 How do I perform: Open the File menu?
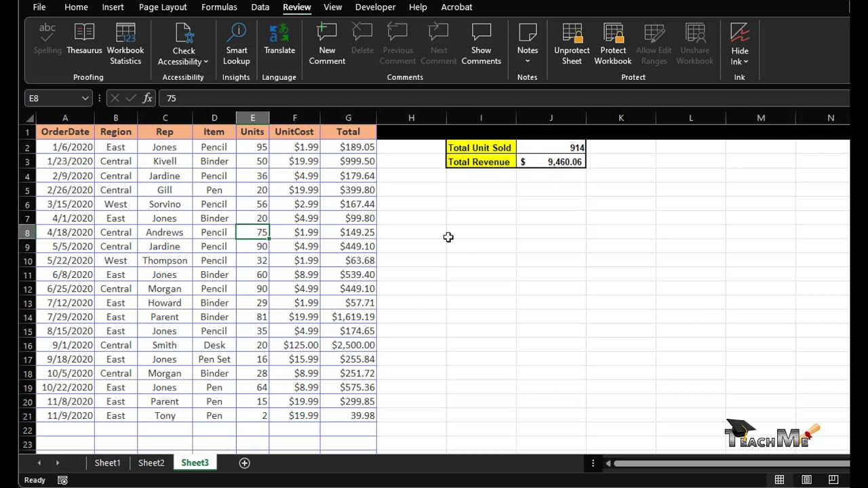[39, 7]
